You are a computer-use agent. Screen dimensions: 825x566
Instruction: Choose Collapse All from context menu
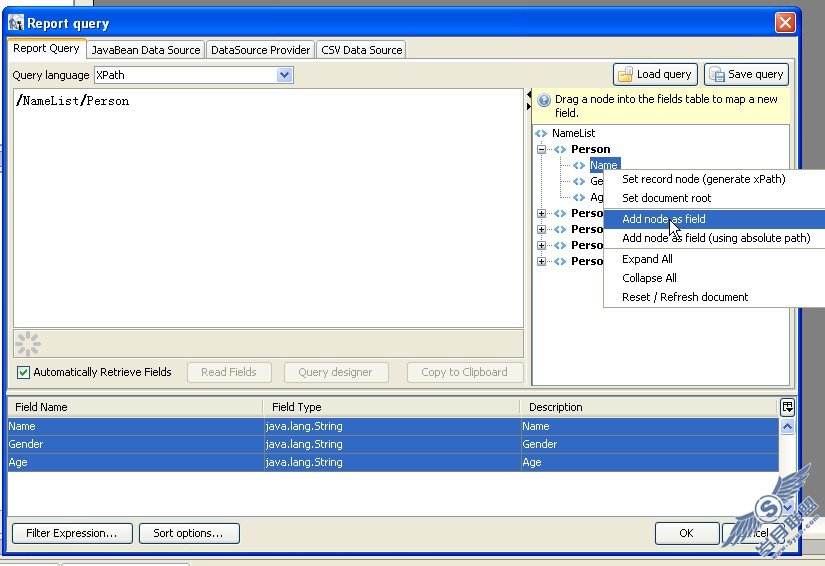coord(714,278)
